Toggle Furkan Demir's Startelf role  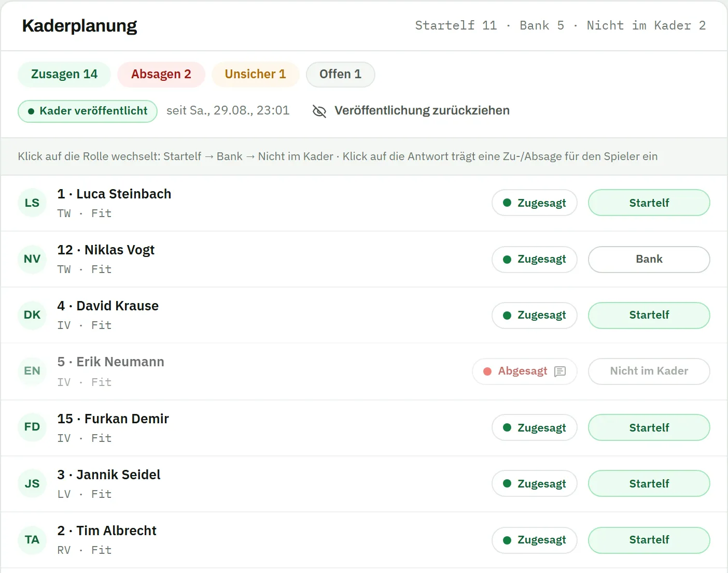point(649,427)
